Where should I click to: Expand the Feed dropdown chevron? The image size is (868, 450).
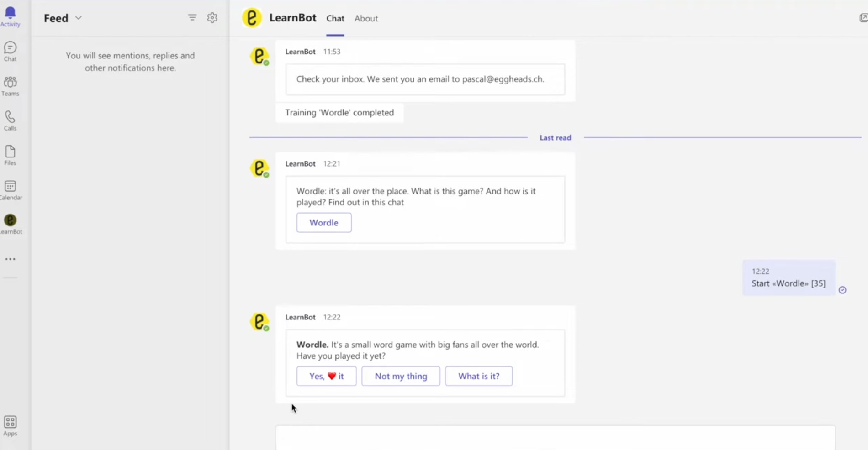(79, 18)
